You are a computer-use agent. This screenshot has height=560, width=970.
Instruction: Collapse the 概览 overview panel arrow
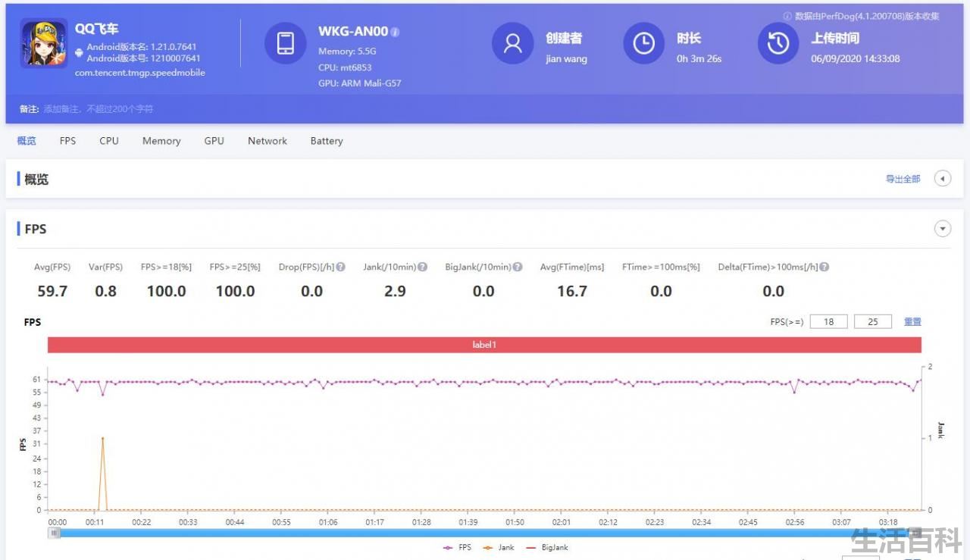tap(942, 179)
